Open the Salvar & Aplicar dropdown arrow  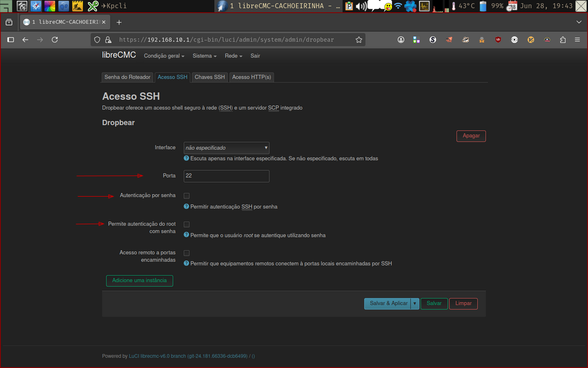coord(415,304)
